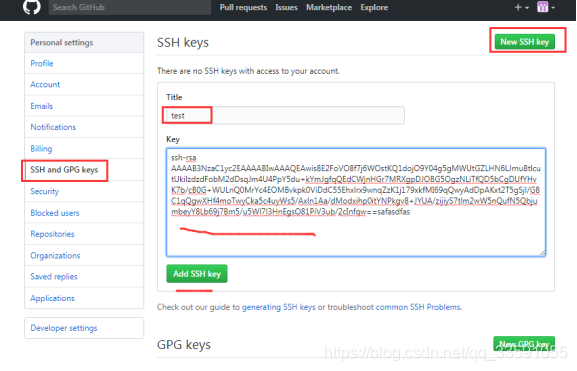Screen dimensions: 577x371
Task: Click the 'There are no SSH keys' message
Action: [248, 71]
